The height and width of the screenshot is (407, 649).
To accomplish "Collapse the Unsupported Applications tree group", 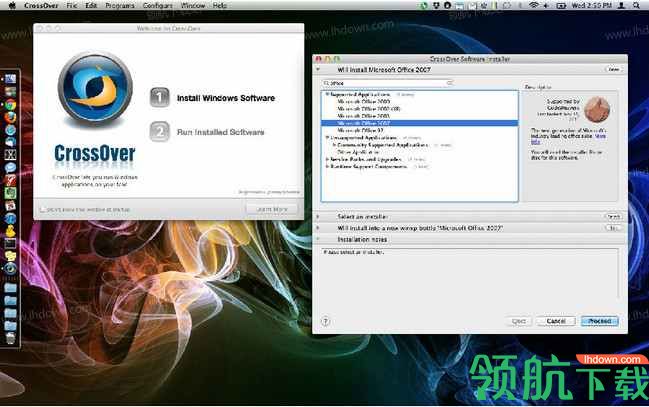I will pos(327,137).
